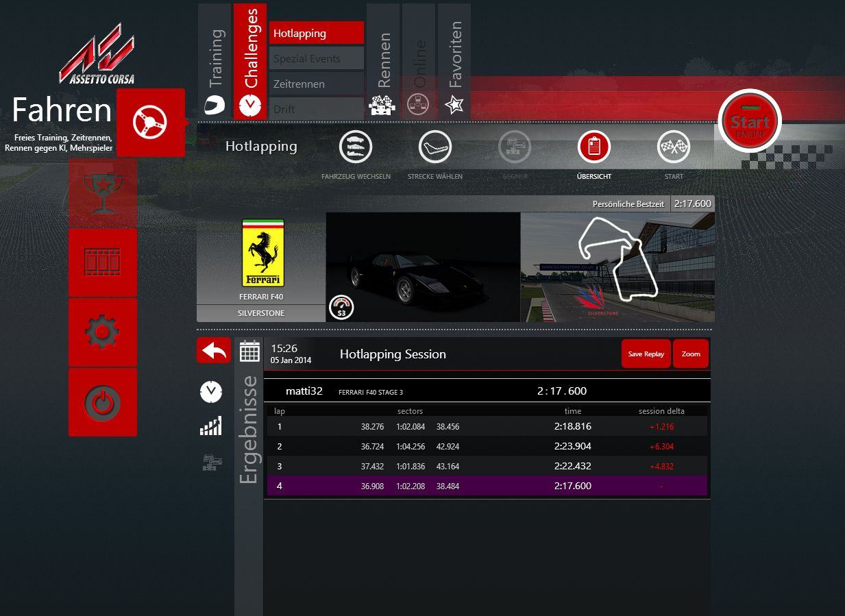
Task: Click lap 1 sector time 38.276
Action: click(x=373, y=427)
